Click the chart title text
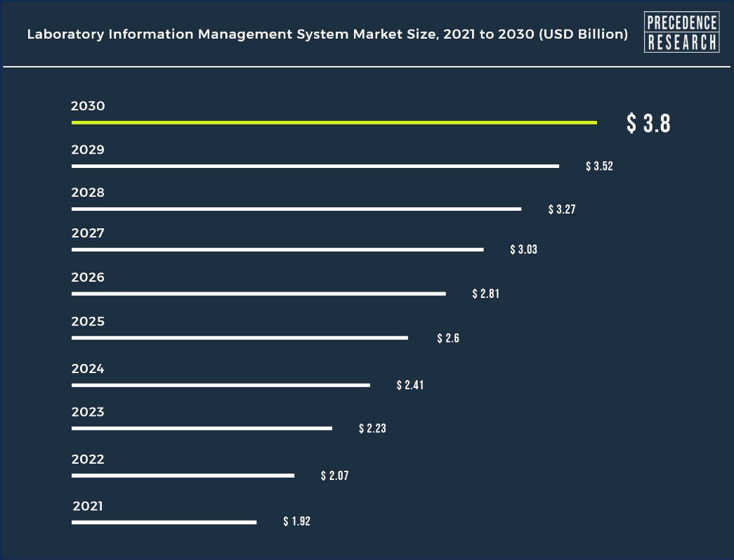This screenshot has width=734, height=560. point(327,34)
